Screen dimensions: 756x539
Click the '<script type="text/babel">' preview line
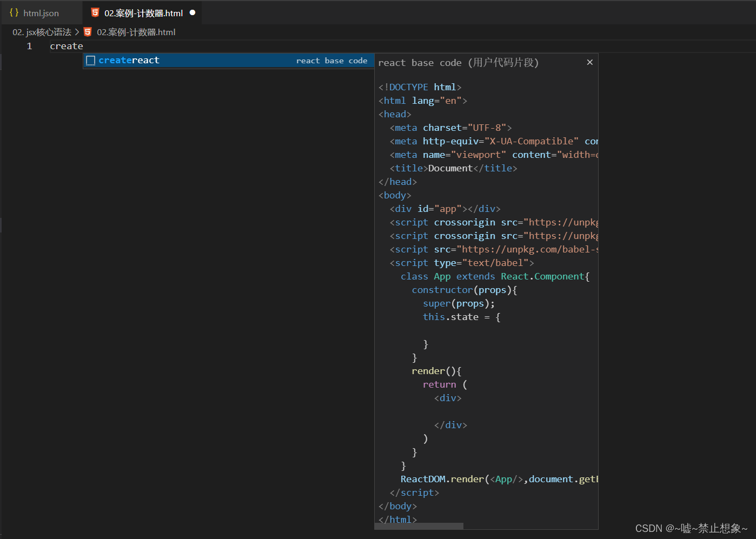(462, 263)
